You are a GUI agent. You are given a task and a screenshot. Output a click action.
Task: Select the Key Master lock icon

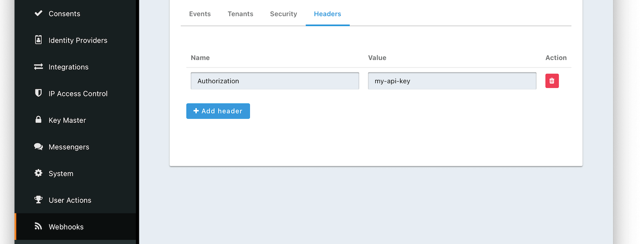click(38, 120)
